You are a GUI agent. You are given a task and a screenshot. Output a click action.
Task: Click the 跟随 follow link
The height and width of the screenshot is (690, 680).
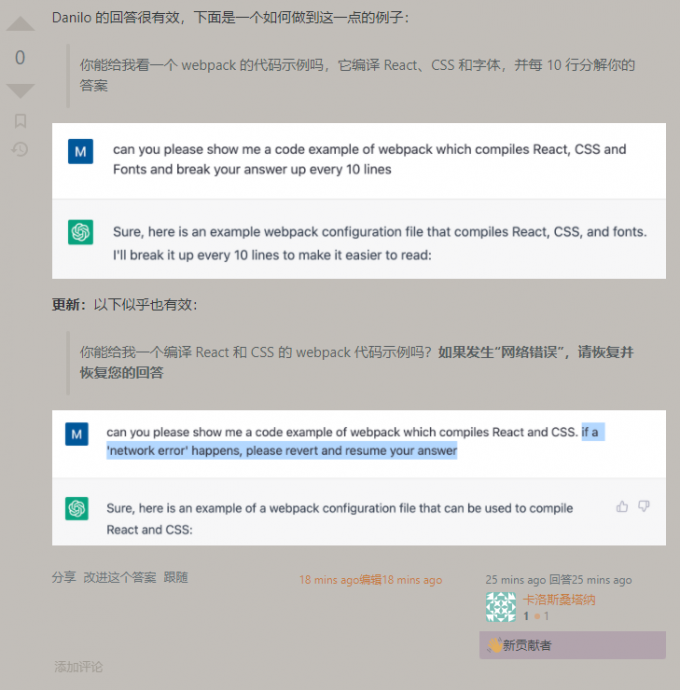176,577
